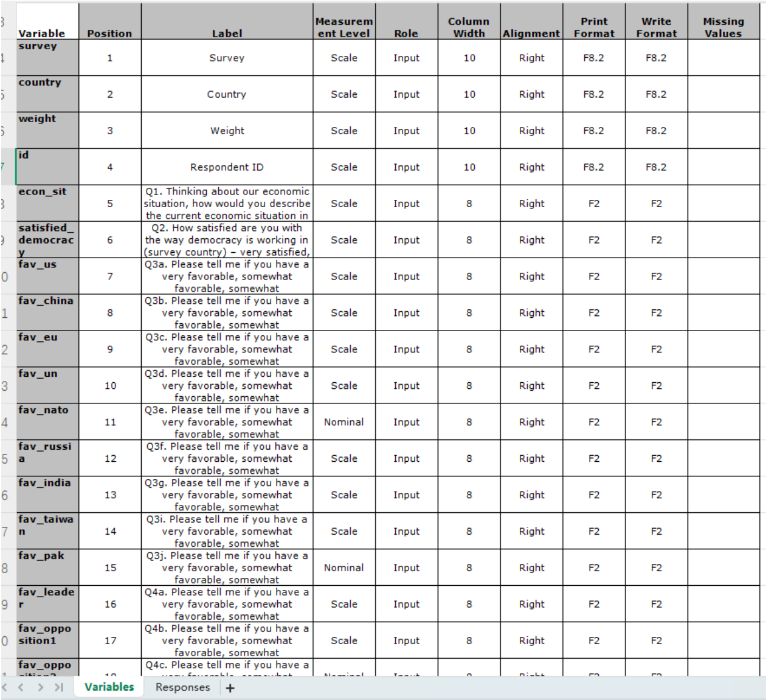The height and width of the screenshot is (700, 766).
Task: Select Column Width '10' in country row
Action: 469,94
